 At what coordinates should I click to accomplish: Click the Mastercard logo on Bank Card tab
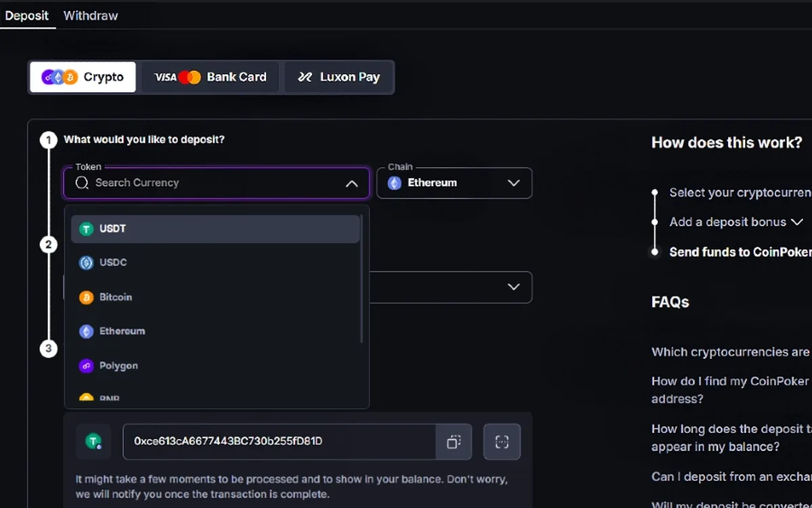point(190,77)
